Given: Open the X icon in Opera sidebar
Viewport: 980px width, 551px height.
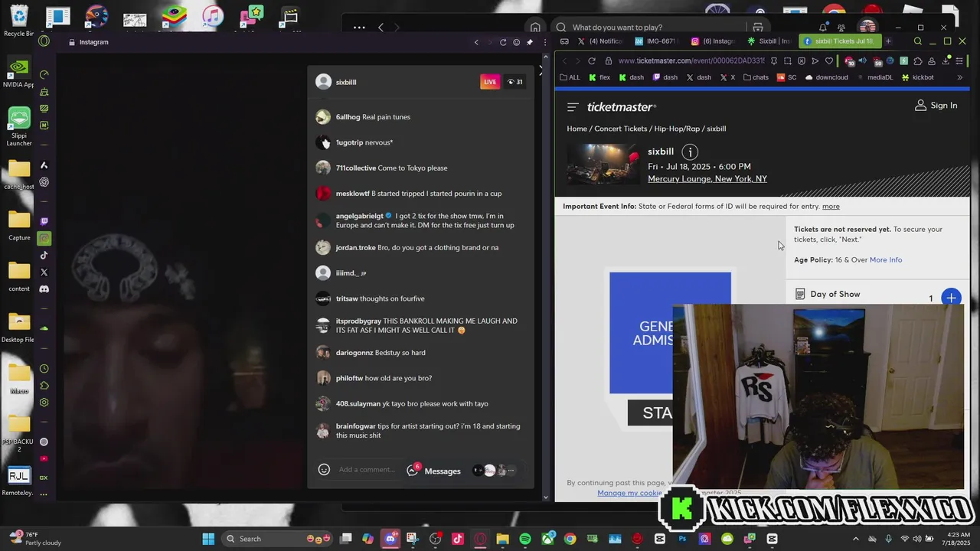Looking at the screenshot, I should [44, 272].
